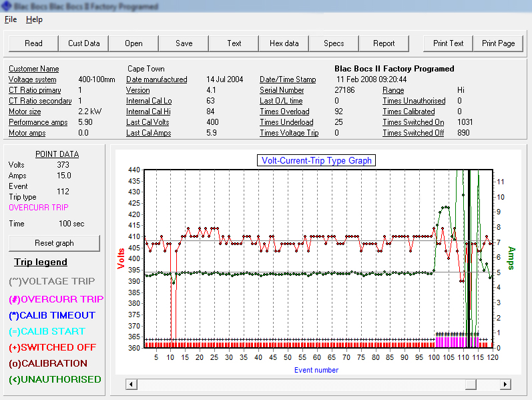Click the Open button
The width and height of the screenshot is (532, 400).
tap(134, 43)
